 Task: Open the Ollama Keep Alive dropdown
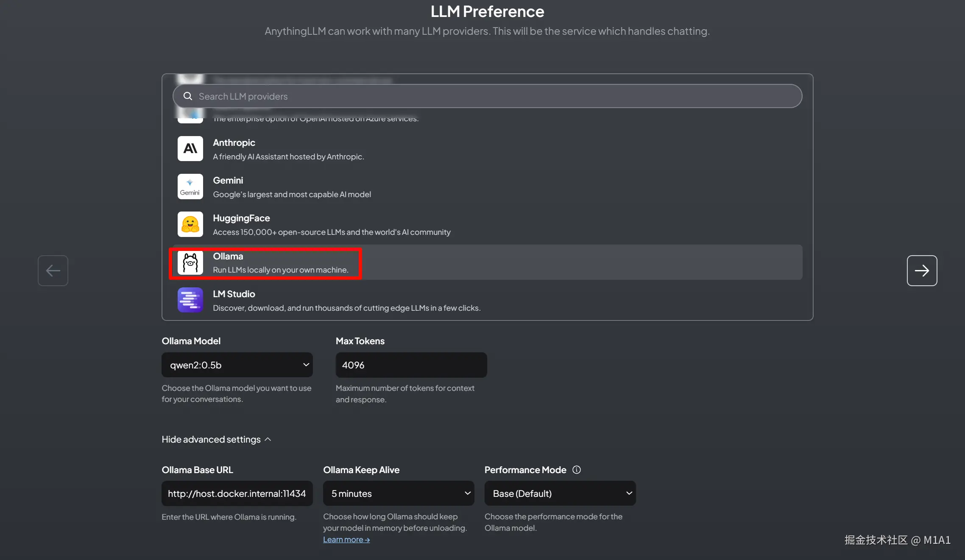coord(398,493)
